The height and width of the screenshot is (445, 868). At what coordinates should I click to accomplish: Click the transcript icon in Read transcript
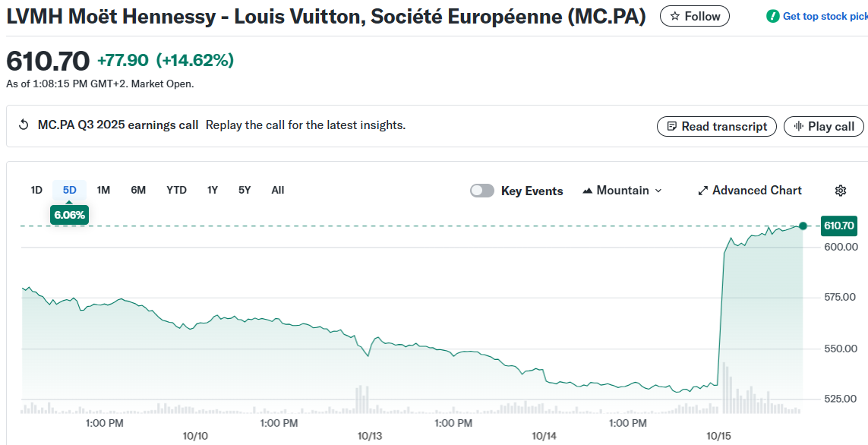pyautogui.click(x=671, y=127)
